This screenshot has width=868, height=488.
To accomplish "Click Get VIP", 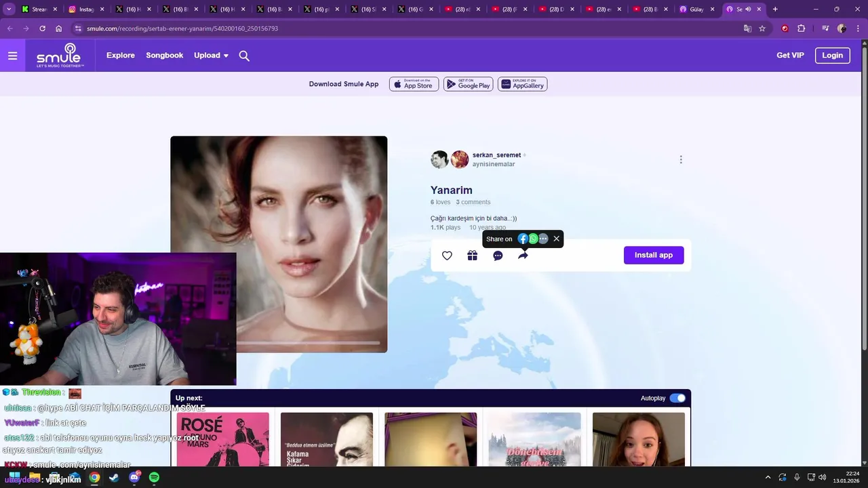I will [x=790, y=56].
